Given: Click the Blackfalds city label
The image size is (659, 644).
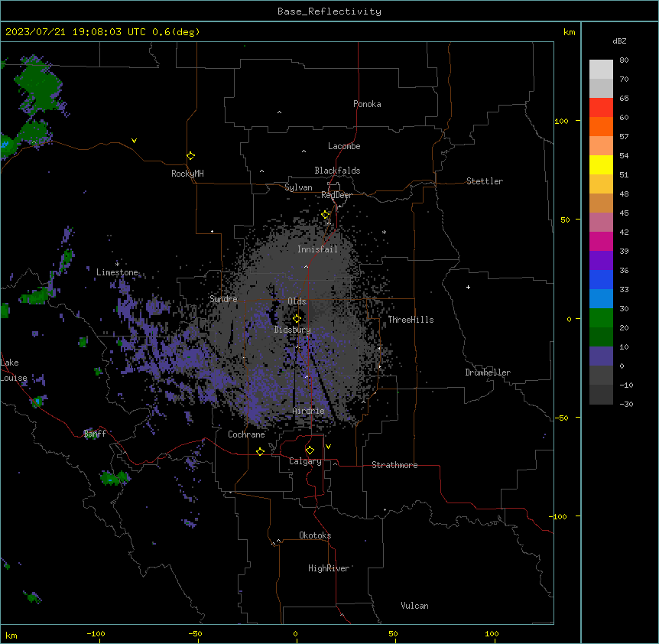Looking at the screenshot, I should [x=337, y=171].
